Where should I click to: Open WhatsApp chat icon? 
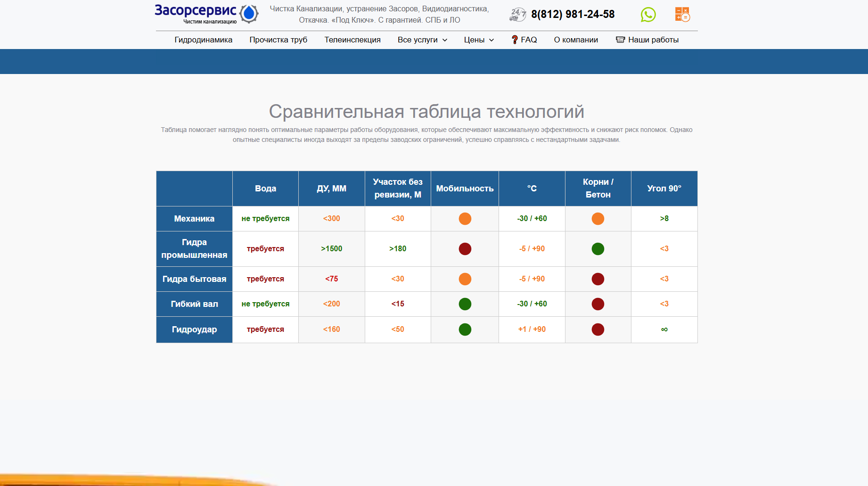[648, 15]
